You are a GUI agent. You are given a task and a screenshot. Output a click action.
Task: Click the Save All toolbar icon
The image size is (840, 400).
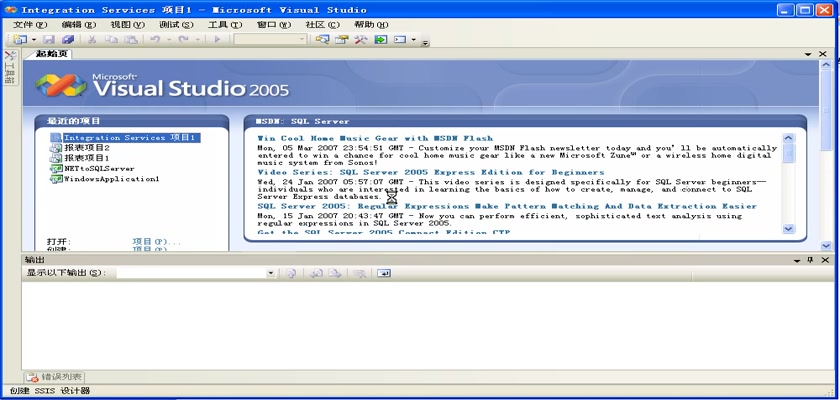coord(68,40)
